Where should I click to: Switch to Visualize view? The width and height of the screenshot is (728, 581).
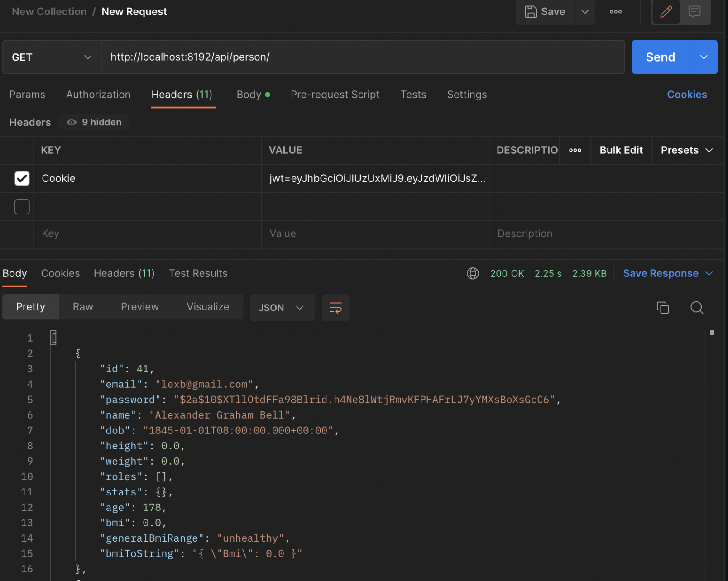click(208, 307)
